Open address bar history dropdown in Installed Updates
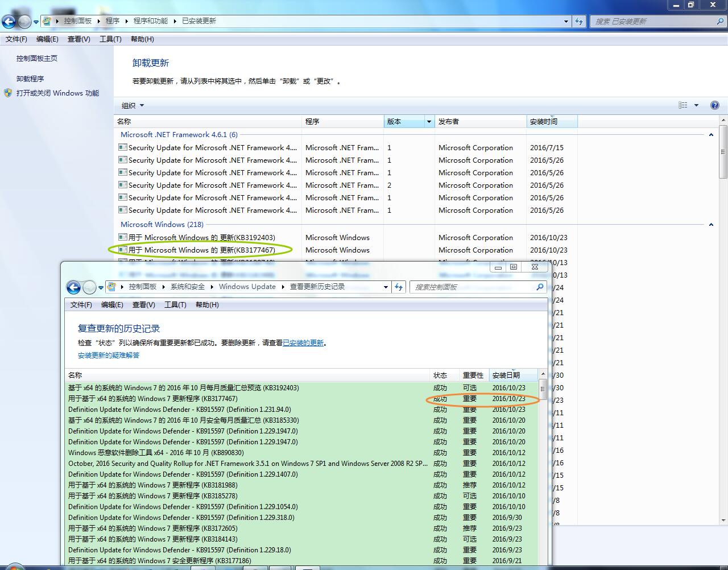Screen dimensions: 728x570 click(566, 21)
